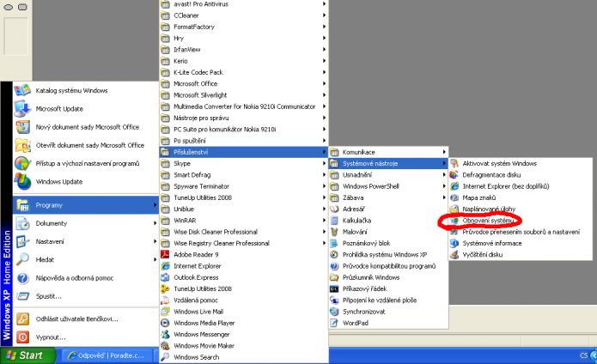This screenshot has width=597, height=364.
Task: Open Obnovení systému from system tools
Action: coord(520,221)
